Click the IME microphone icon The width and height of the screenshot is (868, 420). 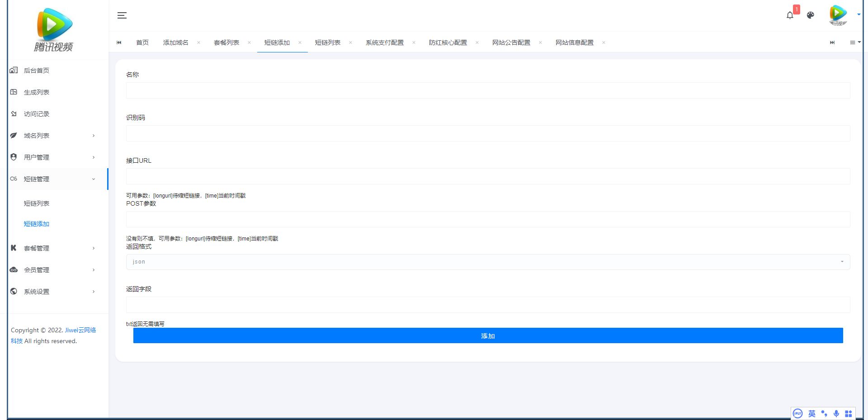point(836,413)
